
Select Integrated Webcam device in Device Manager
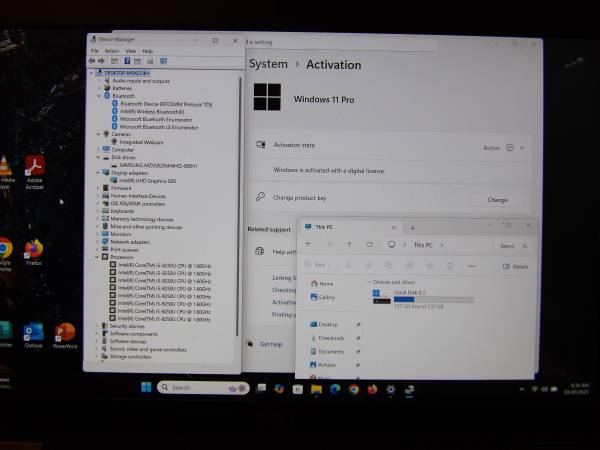tap(140, 141)
